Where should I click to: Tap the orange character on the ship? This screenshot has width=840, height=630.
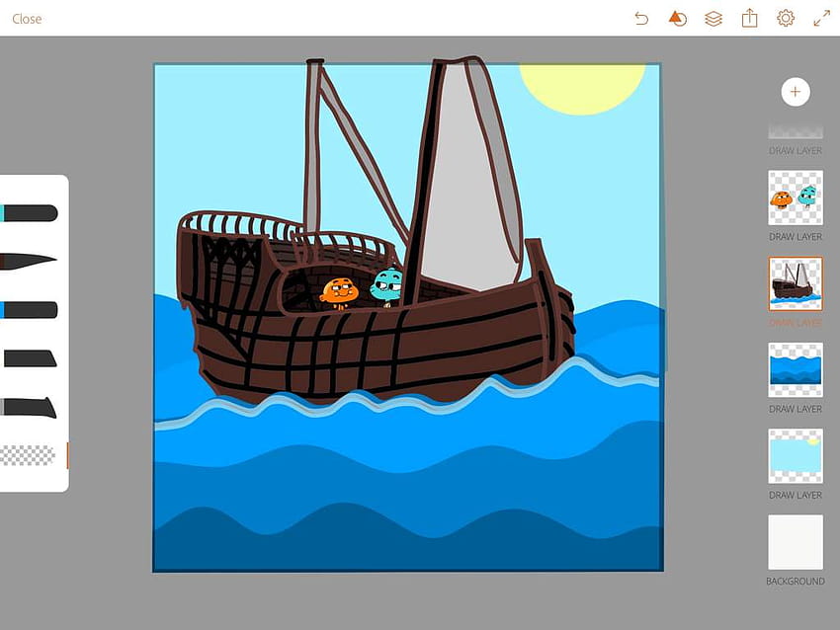click(339, 293)
